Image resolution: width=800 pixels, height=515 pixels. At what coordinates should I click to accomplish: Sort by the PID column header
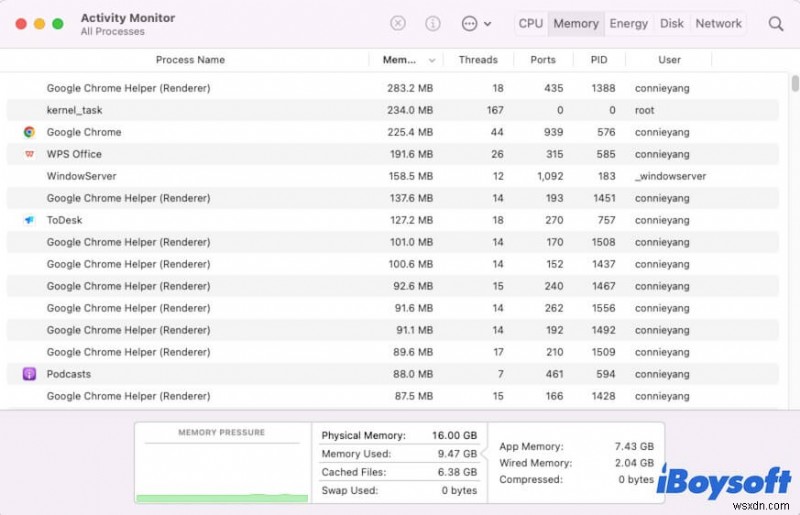point(599,60)
